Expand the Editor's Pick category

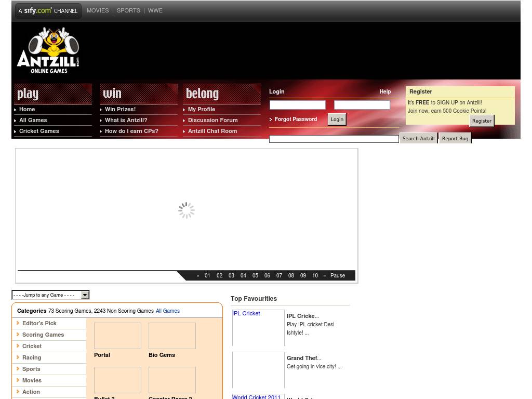pos(39,323)
